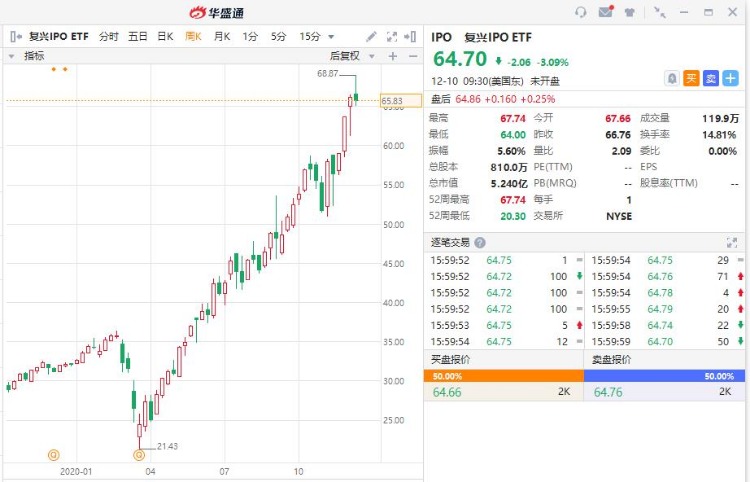Viewport: 750px width, 482px height.
Task: Click the 15:59:55 trade at 64.79
Action: point(667,309)
